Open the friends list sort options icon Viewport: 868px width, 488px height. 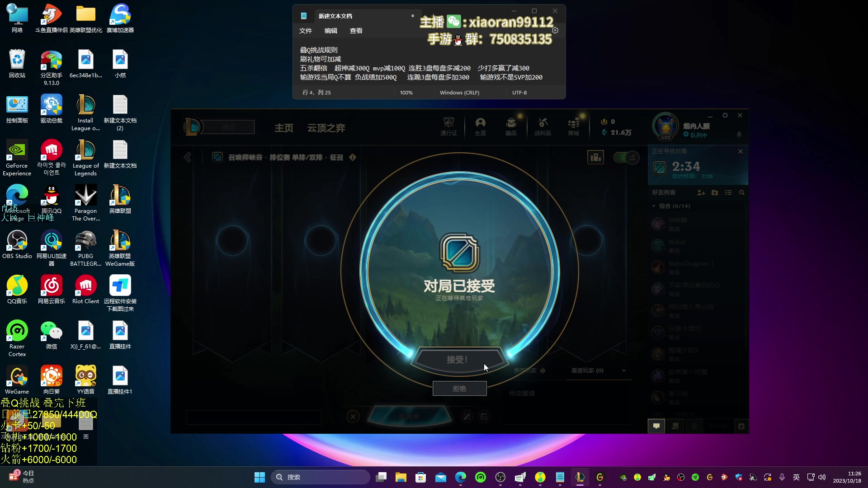pos(728,192)
